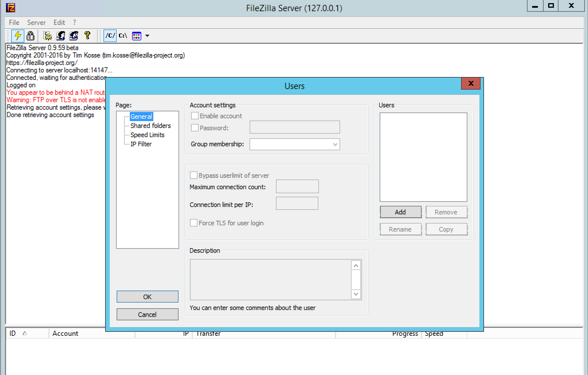Maximize the FileZilla Server window
This screenshot has height=375, width=588.
tap(551, 6)
